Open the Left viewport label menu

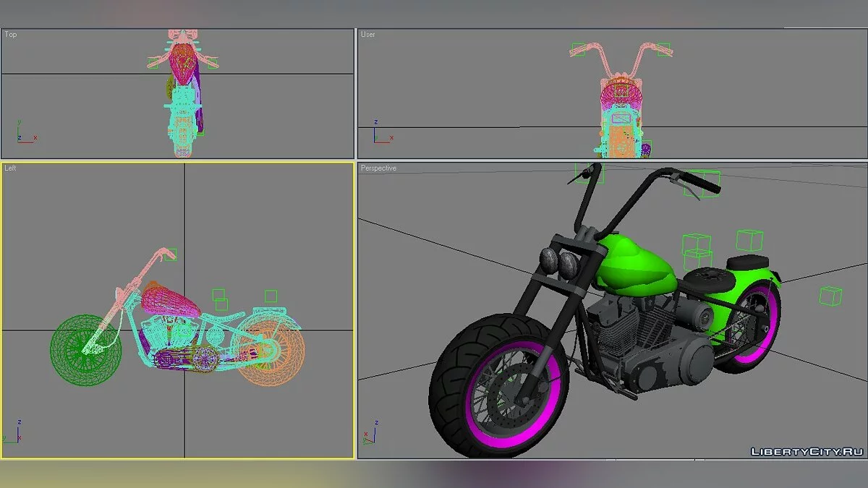9,168
